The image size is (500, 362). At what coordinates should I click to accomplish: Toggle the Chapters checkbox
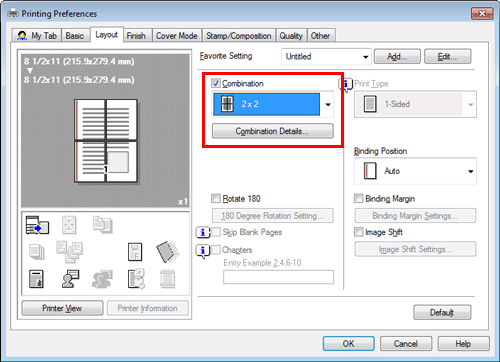pos(216,250)
